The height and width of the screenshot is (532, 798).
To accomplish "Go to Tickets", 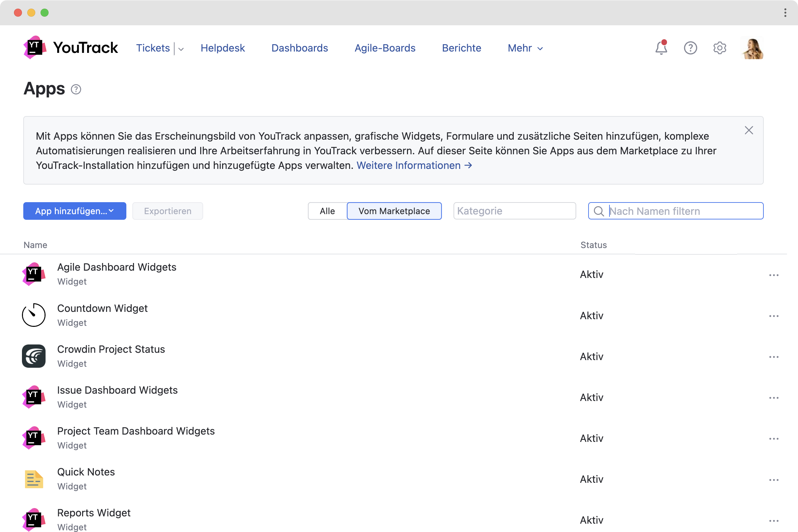I will click(153, 48).
